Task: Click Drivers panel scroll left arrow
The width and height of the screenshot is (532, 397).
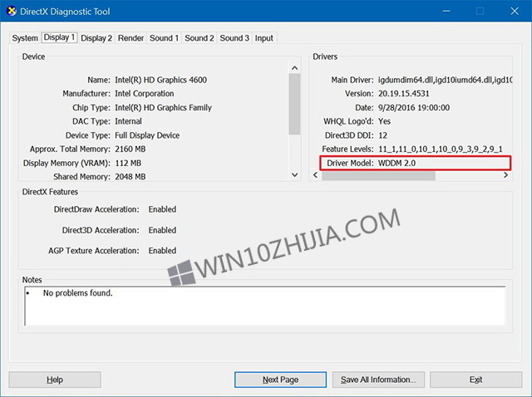Action: (x=316, y=175)
